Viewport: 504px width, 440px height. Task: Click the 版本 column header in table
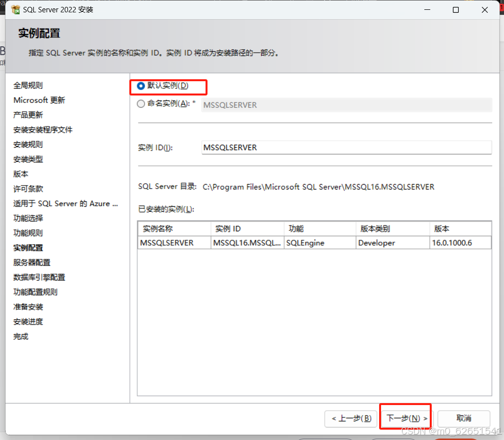(x=460, y=229)
